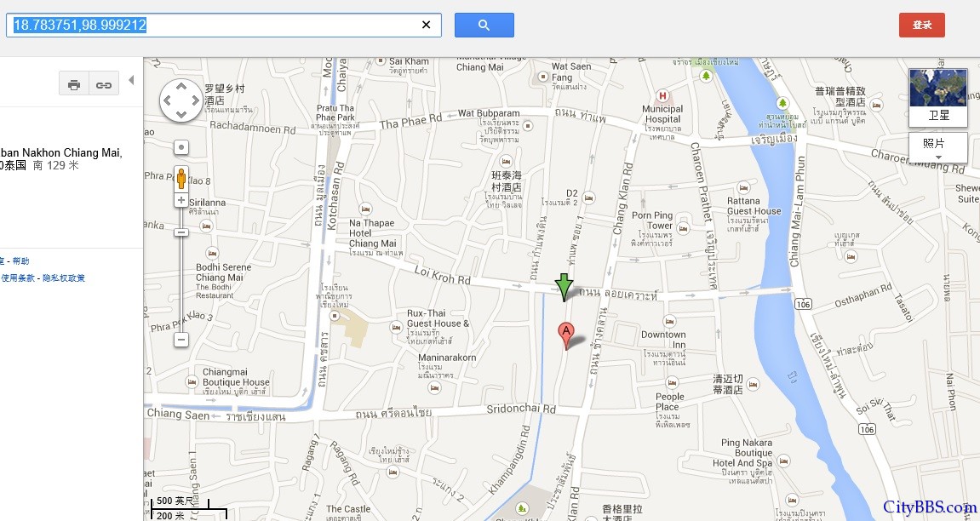Click Bodhi Serene Chiang Mai icon

(213, 254)
